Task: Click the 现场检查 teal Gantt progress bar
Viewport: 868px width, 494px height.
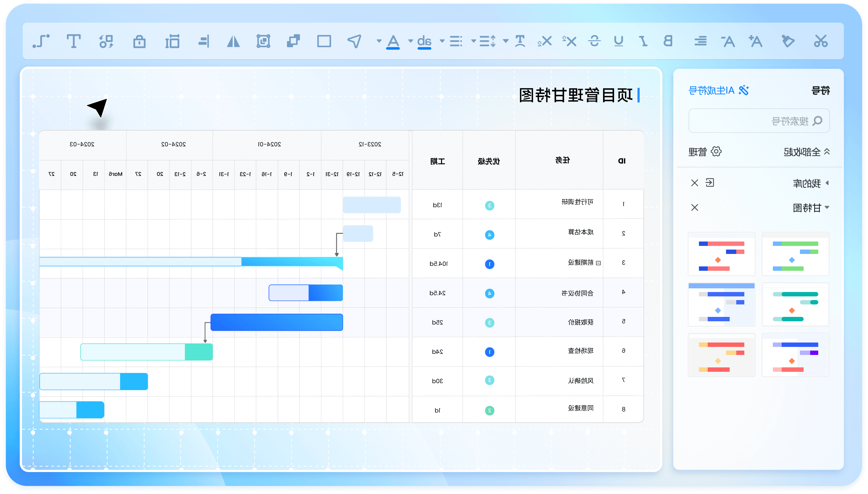Action: pyautogui.click(x=146, y=352)
